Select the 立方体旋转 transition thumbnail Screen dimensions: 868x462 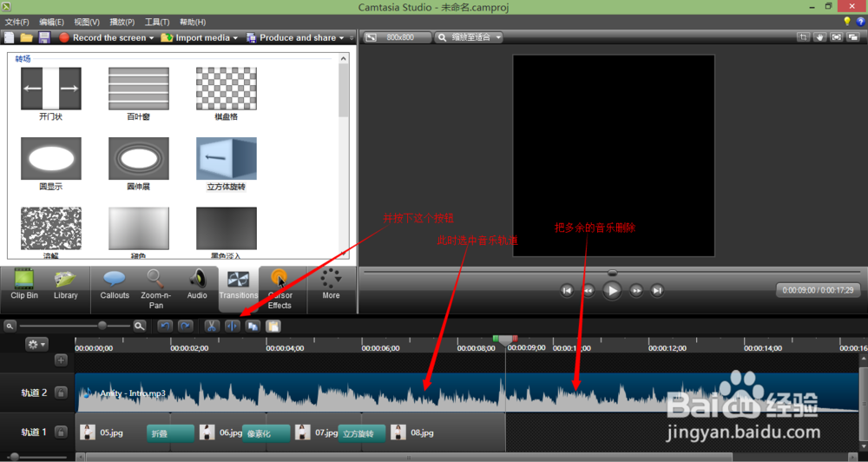coord(227,158)
